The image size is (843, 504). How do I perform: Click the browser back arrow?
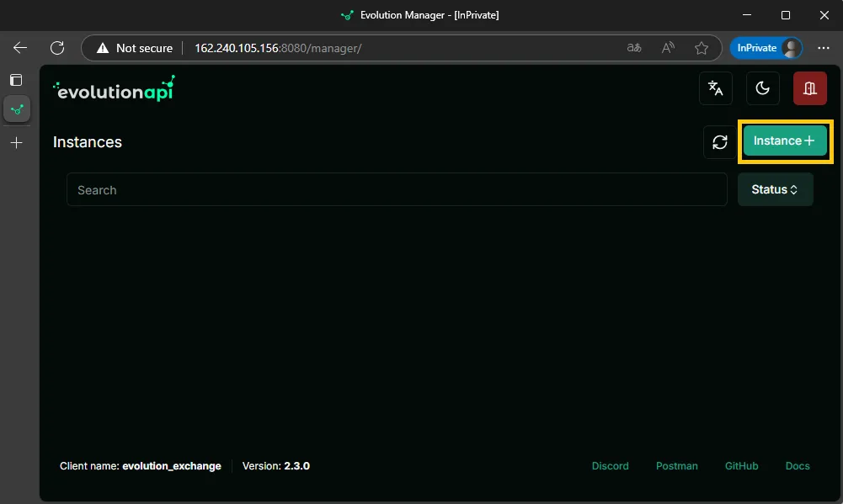coord(20,48)
